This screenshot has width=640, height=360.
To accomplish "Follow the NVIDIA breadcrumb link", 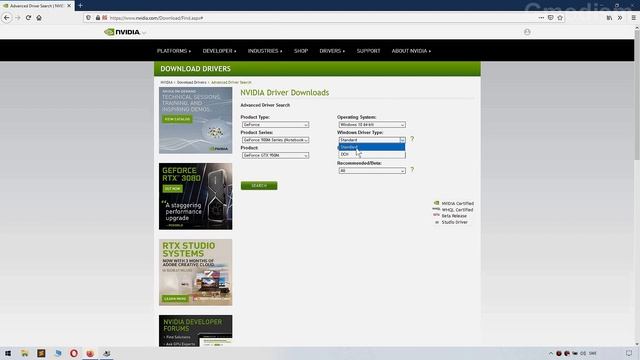I will pyautogui.click(x=166, y=82).
